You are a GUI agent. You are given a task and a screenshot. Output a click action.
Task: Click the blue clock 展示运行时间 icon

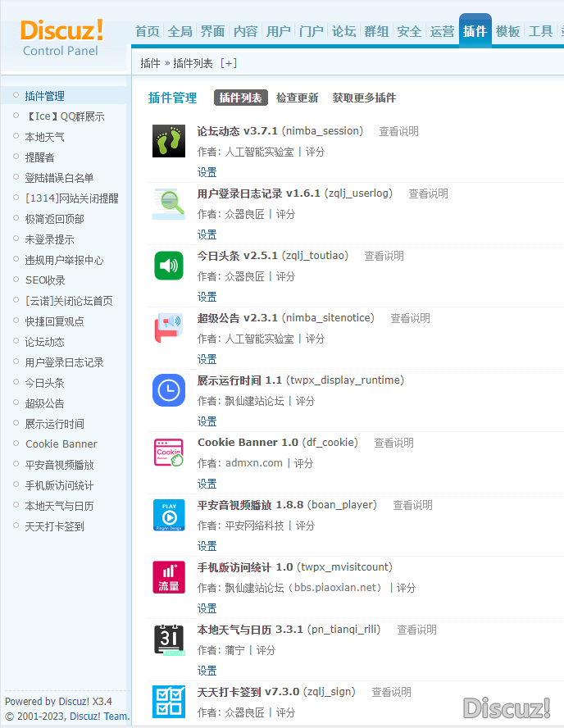coord(169,390)
